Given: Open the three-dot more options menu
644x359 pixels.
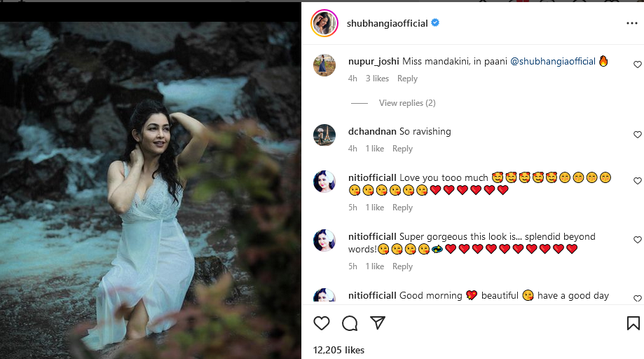Looking at the screenshot, I should point(631,23).
